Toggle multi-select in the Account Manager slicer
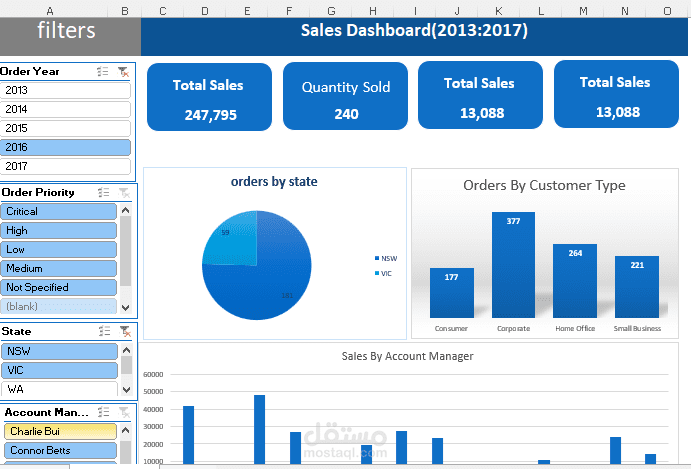Image resolution: width=691 pixels, height=469 pixels. (103, 412)
